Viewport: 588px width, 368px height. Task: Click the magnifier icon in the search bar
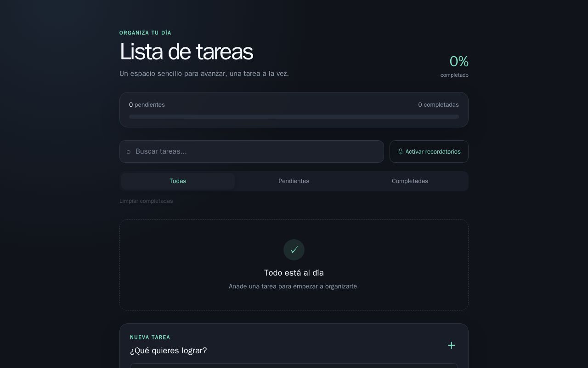click(x=129, y=152)
